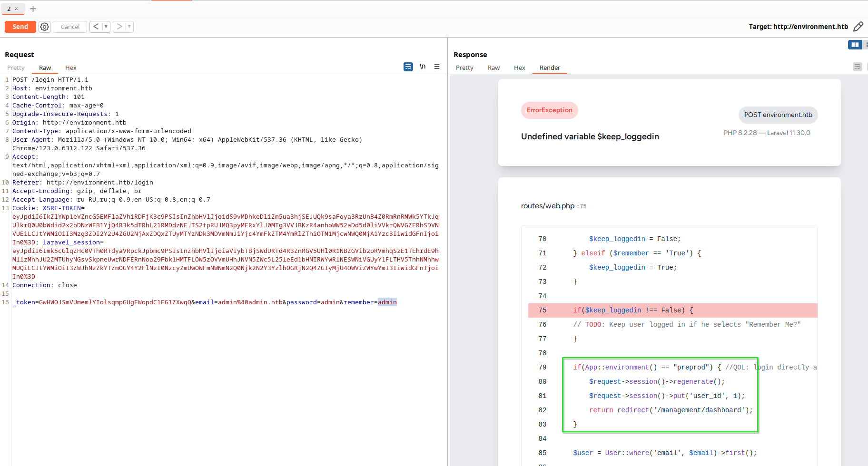Screen dimensions: 868x466
Task: Click the Origin: http://environment.htb header
Action: click(69, 122)
